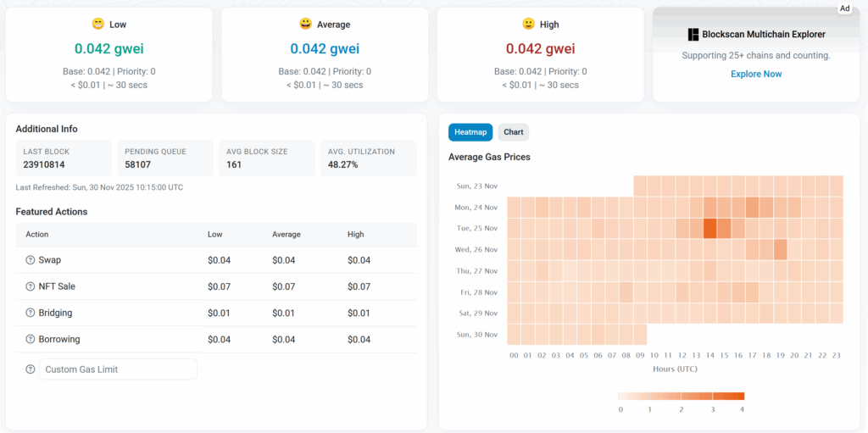This screenshot has height=433, width=868.
Task: Open the Explore Now link
Action: point(756,75)
